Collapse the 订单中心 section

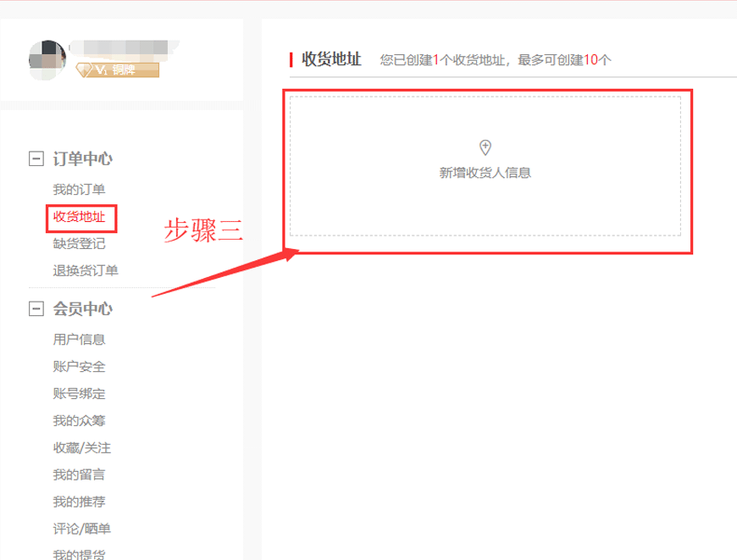click(36, 159)
